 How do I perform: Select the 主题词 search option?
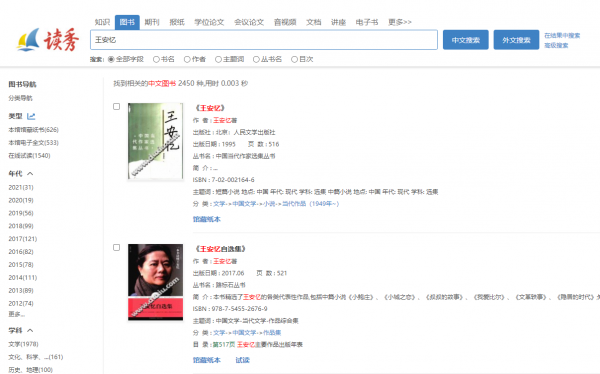(x=218, y=59)
